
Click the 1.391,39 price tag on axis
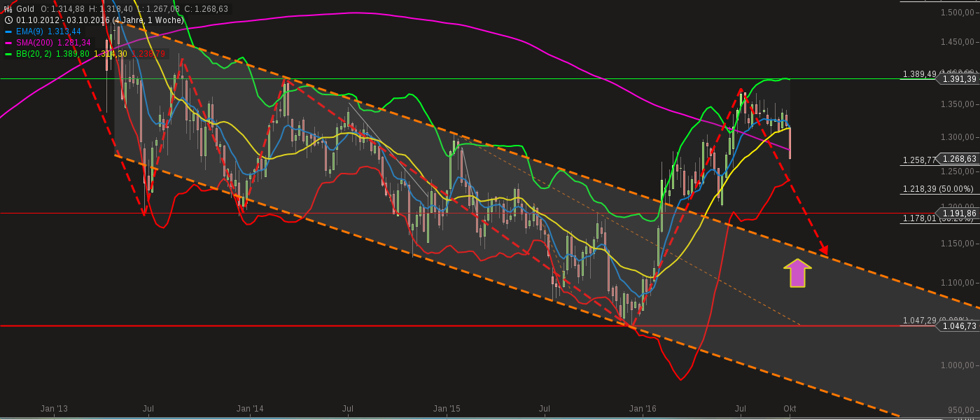[x=959, y=79]
